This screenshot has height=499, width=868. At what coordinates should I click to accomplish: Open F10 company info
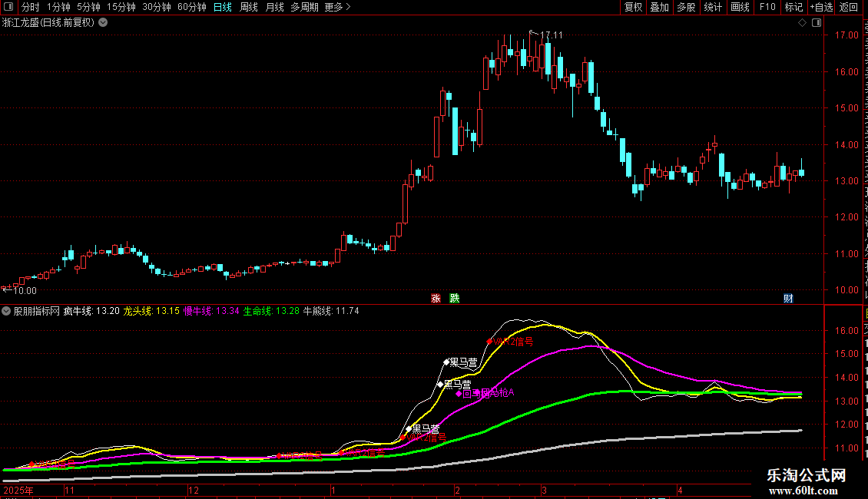click(x=767, y=7)
